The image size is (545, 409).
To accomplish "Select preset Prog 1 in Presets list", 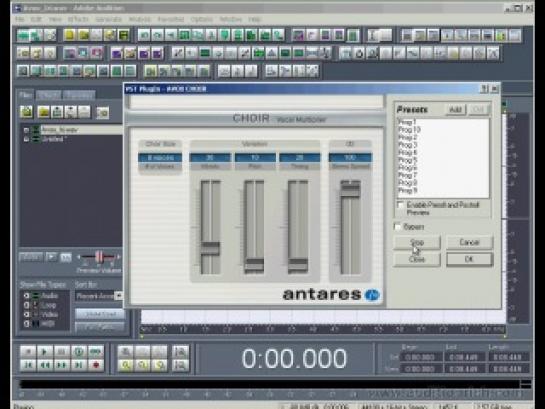I will point(407,122).
